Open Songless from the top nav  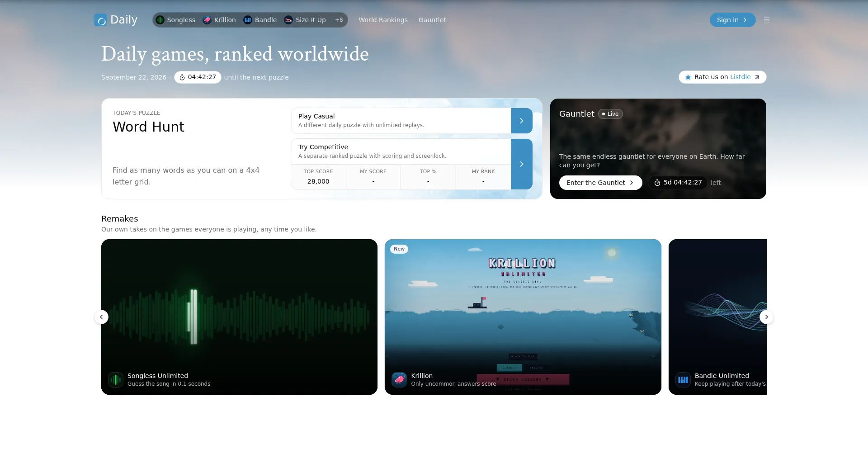click(x=175, y=20)
